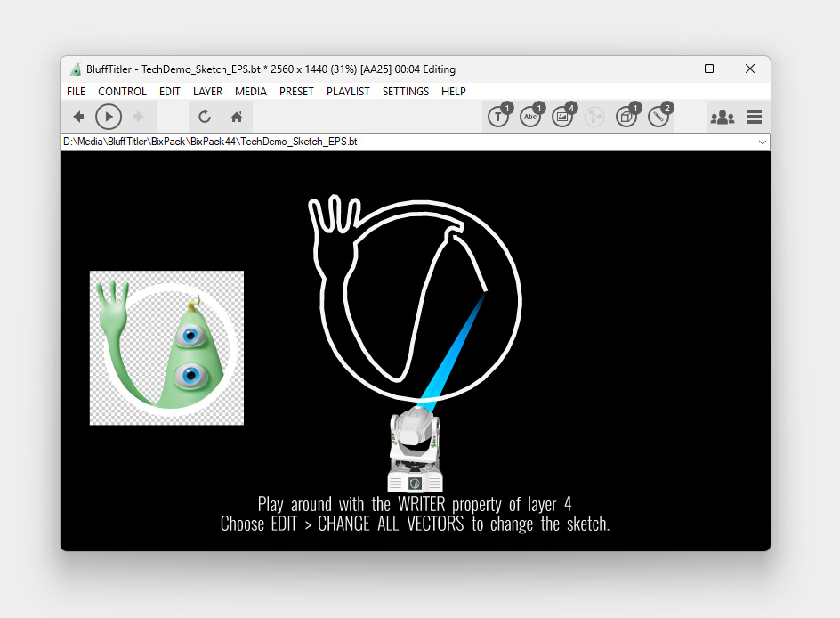Go to the previous show with the left arrow
This screenshot has height=618, width=840.
[x=78, y=117]
